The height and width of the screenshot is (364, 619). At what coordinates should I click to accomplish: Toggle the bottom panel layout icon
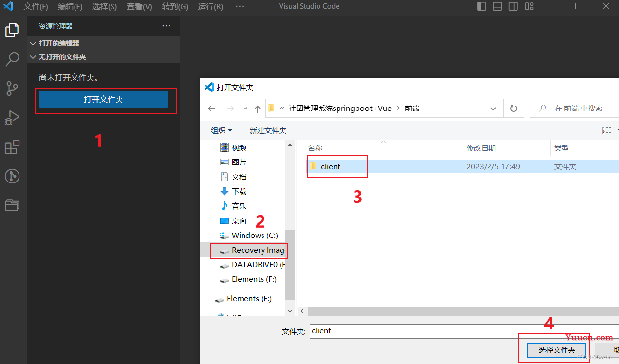497,6
